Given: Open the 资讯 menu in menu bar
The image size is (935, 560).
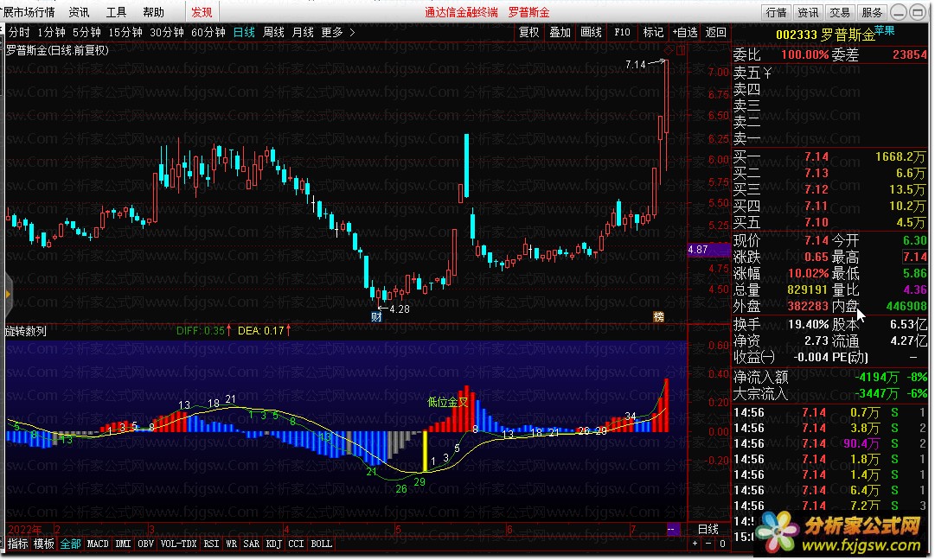Looking at the screenshot, I should coord(79,12).
